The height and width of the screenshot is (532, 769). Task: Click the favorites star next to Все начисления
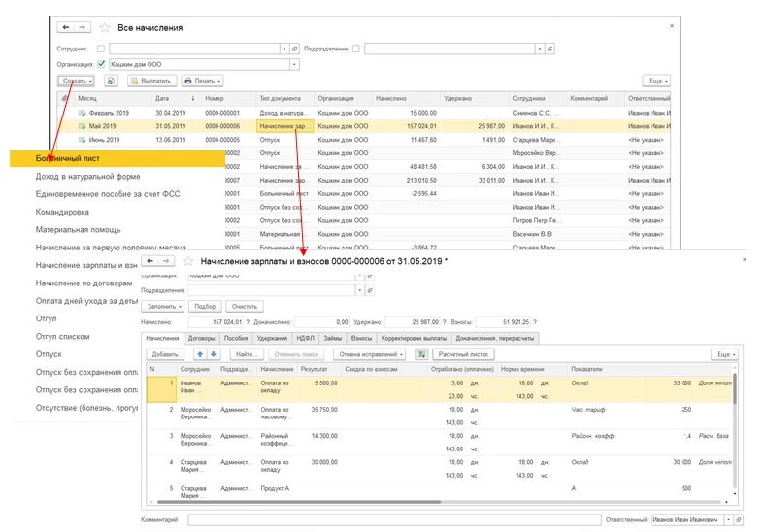click(x=105, y=28)
